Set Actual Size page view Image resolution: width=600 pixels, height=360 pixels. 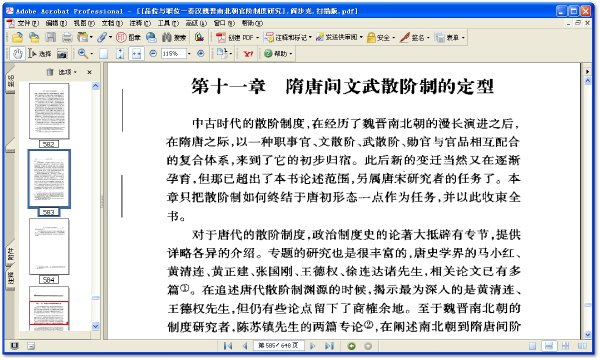(x=104, y=54)
